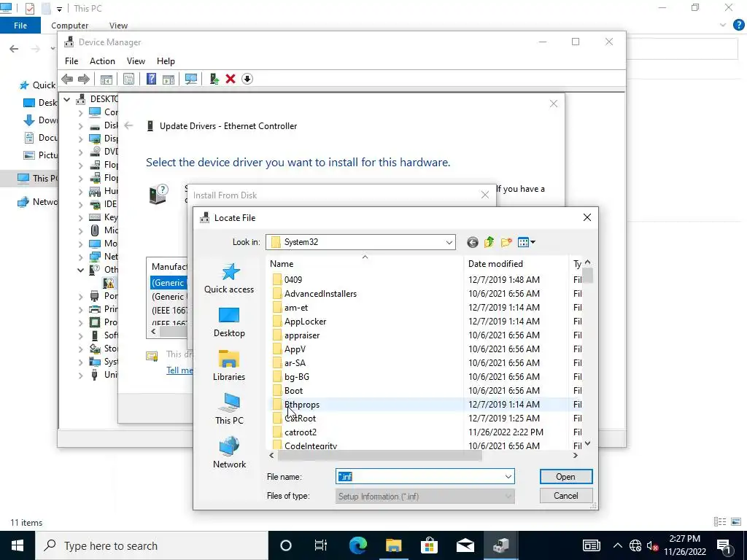This screenshot has height=560, width=747.
Task: Click the File name input field
Action: coord(419,477)
